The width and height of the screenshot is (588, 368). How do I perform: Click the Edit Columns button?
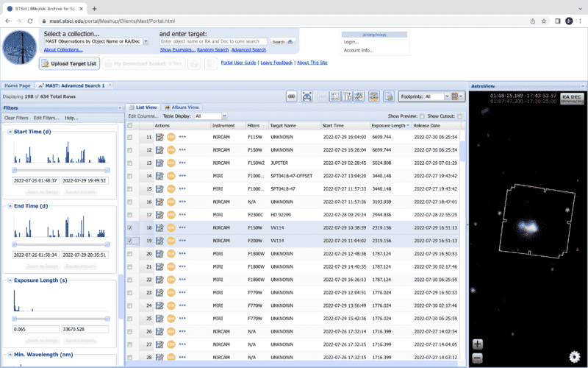coord(143,116)
